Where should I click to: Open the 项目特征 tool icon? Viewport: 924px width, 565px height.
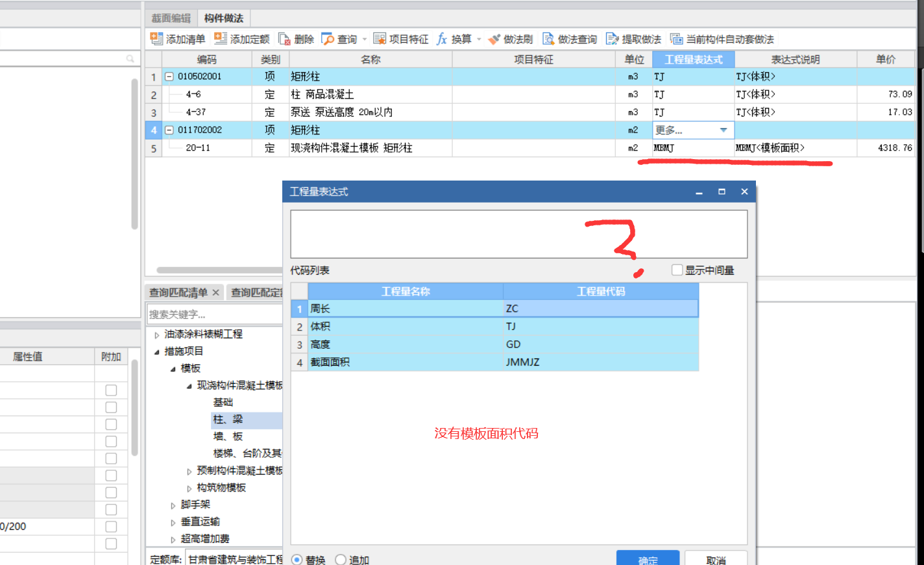click(x=380, y=39)
